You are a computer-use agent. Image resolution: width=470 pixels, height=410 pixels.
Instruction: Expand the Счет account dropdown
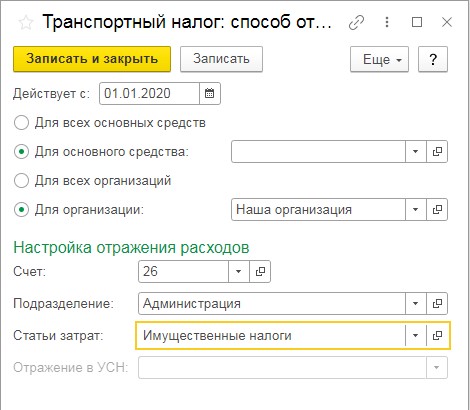tap(239, 271)
